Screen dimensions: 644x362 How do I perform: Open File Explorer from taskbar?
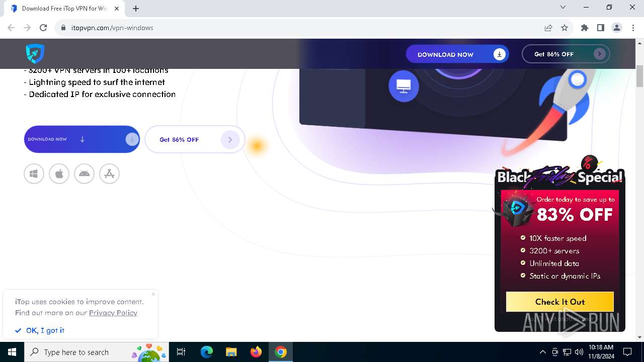[231, 352]
